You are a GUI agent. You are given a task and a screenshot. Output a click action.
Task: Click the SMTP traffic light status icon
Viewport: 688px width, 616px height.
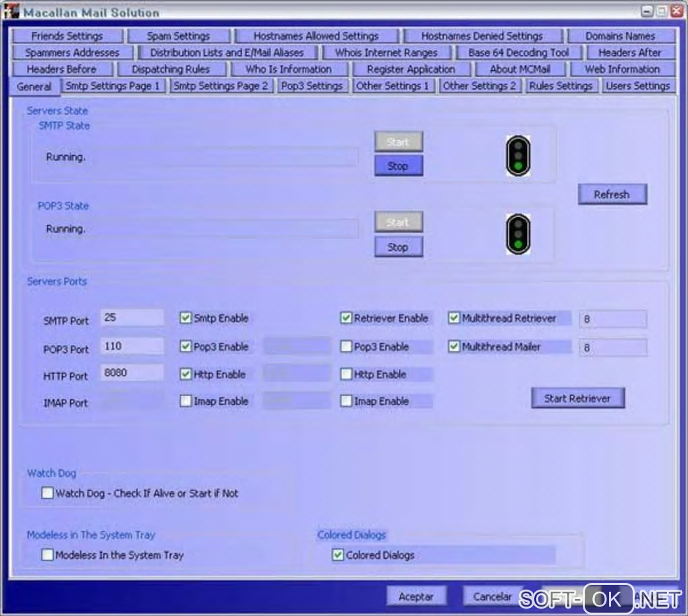click(x=518, y=155)
